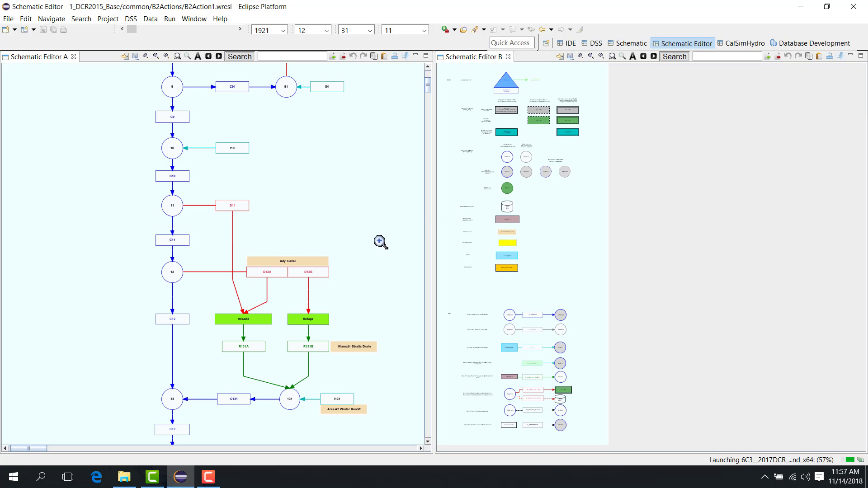Click the import icon in Schematic Editor B
This screenshot has width=868, height=488.
click(x=560, y=56)
